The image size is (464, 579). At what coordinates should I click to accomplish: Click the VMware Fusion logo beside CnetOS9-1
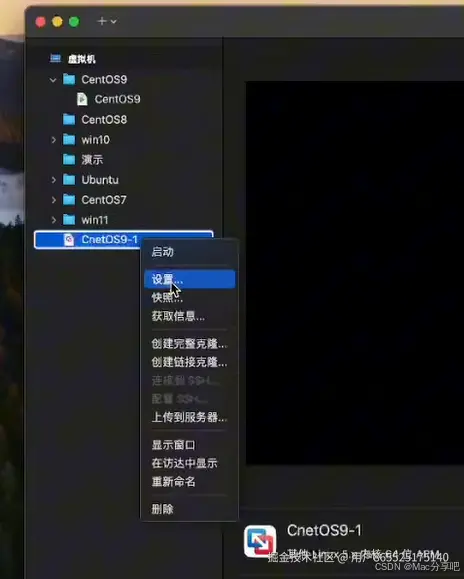pos(260,541)
